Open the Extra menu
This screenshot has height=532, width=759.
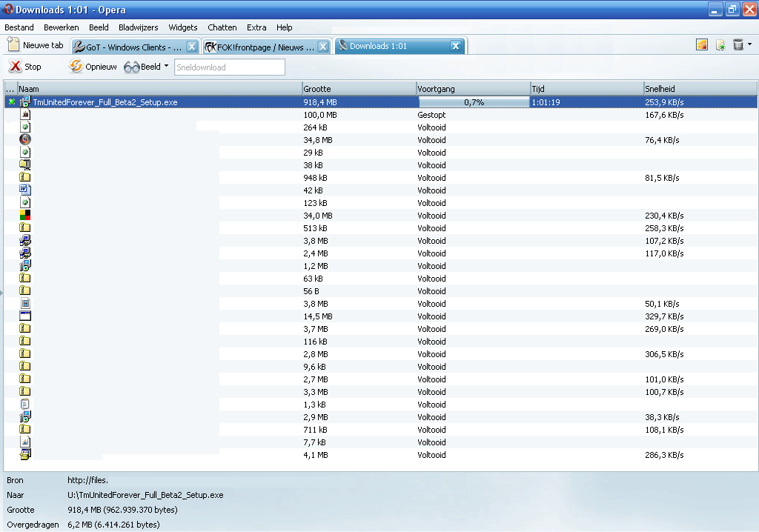pos(256,27)
